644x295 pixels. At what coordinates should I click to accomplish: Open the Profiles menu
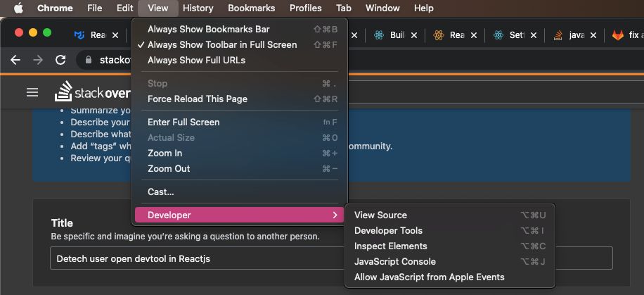(x=306, y=8)
